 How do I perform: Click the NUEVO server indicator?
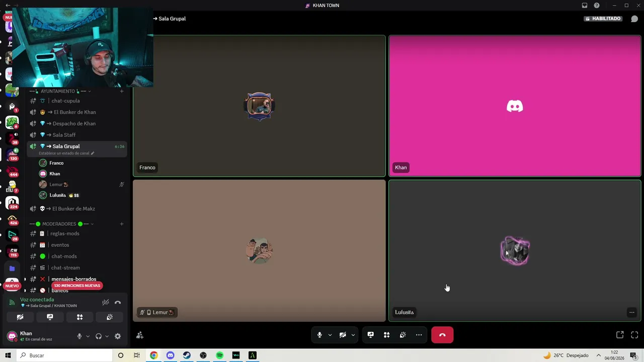point(12,286)
